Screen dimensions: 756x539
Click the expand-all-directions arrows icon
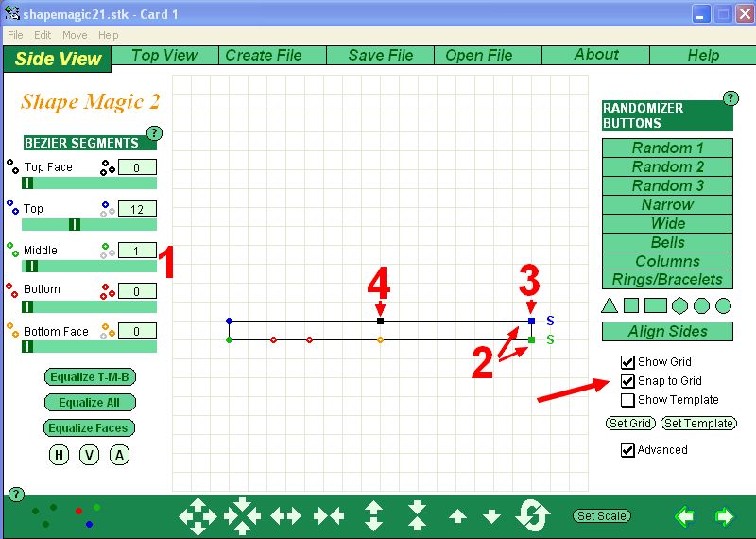[x=198, y=516]
